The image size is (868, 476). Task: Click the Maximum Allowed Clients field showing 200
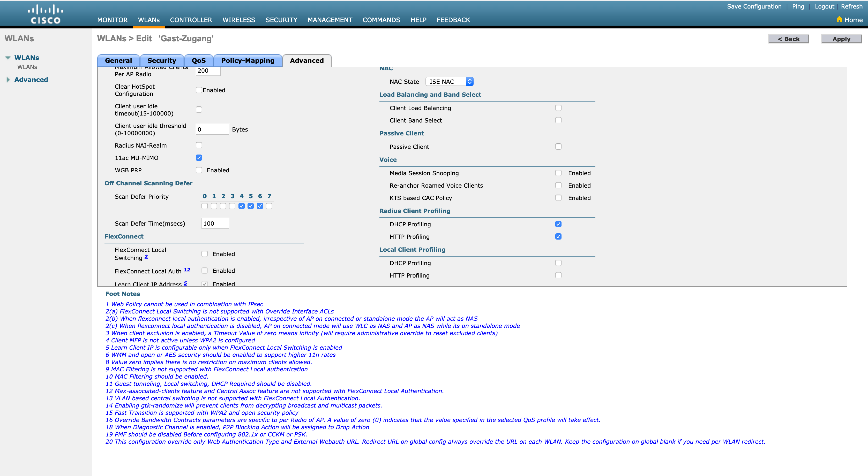coord(208,71)
